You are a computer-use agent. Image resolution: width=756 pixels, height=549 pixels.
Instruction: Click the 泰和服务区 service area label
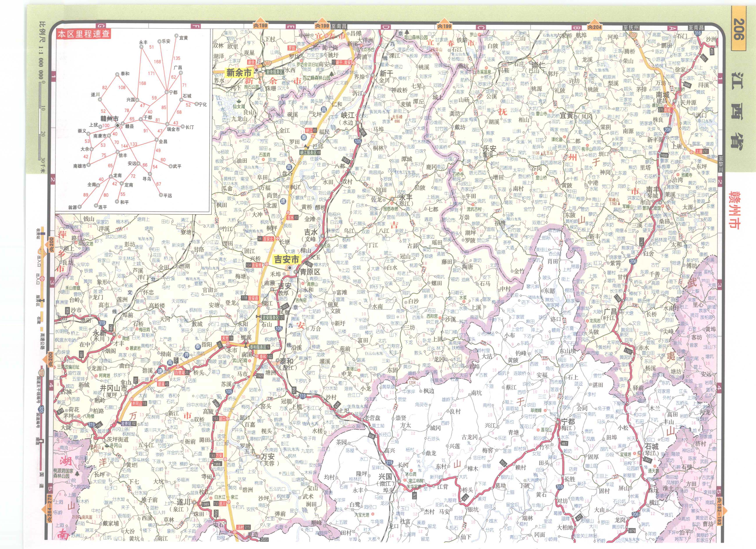point(260,347)
